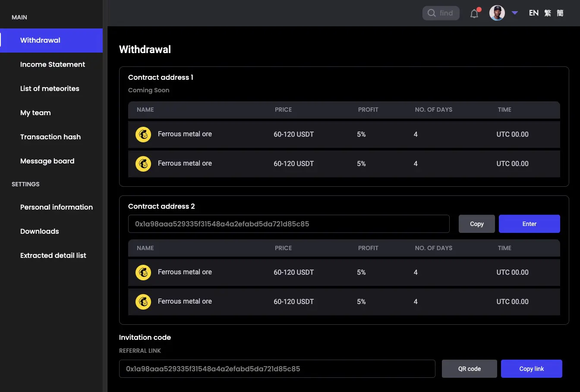Click second Ferrous metal ore icon in Contract address 2
The image size is (580, 392).
[x=143, y=302]
